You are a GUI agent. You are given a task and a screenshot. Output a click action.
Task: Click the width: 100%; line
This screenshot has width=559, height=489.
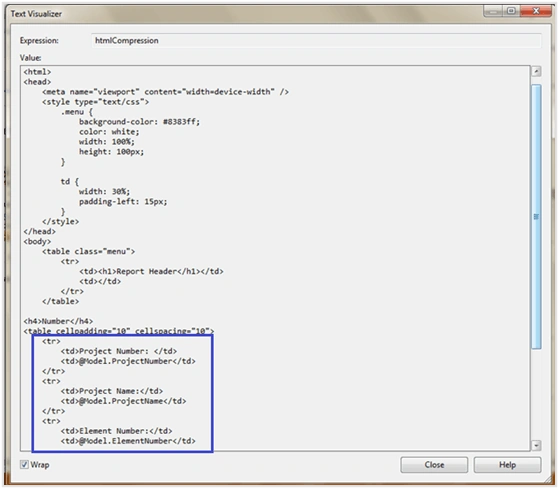click(107, 142)
